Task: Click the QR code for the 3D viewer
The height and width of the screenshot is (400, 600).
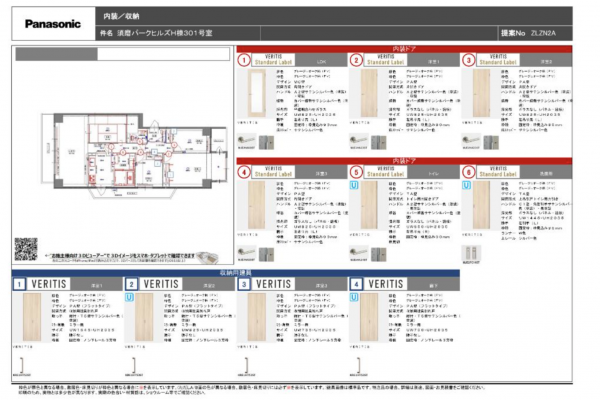Action: tap(26, 249)
